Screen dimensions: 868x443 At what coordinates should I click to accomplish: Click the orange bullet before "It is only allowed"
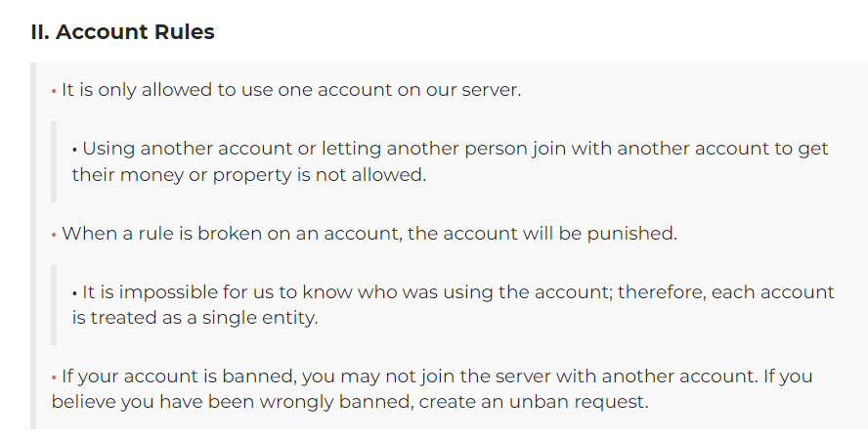point(54,91)
